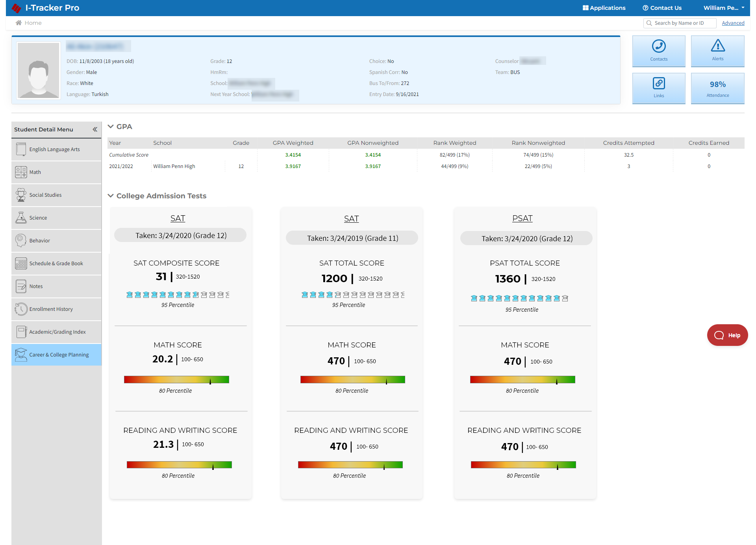Viewport: 756px width, 545px height.
Task: Click the Schedule & Grade Book calendar icon
Action: pos(21,263)
